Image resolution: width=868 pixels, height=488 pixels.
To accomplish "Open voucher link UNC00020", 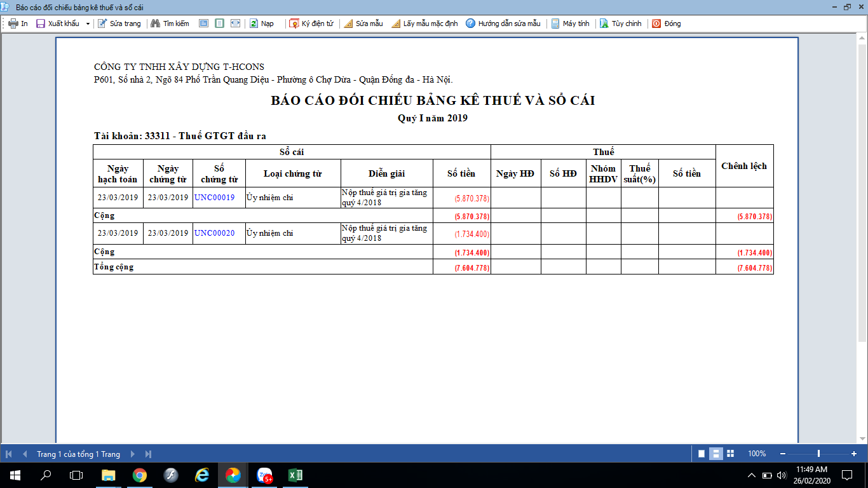I will (x=214, y=233).
